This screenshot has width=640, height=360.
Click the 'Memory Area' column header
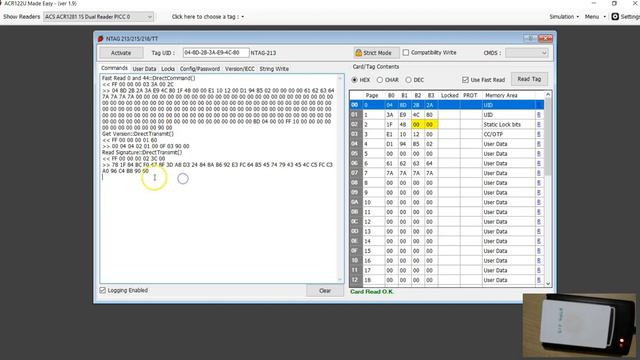pyautogui.click(x=508, y=95)
